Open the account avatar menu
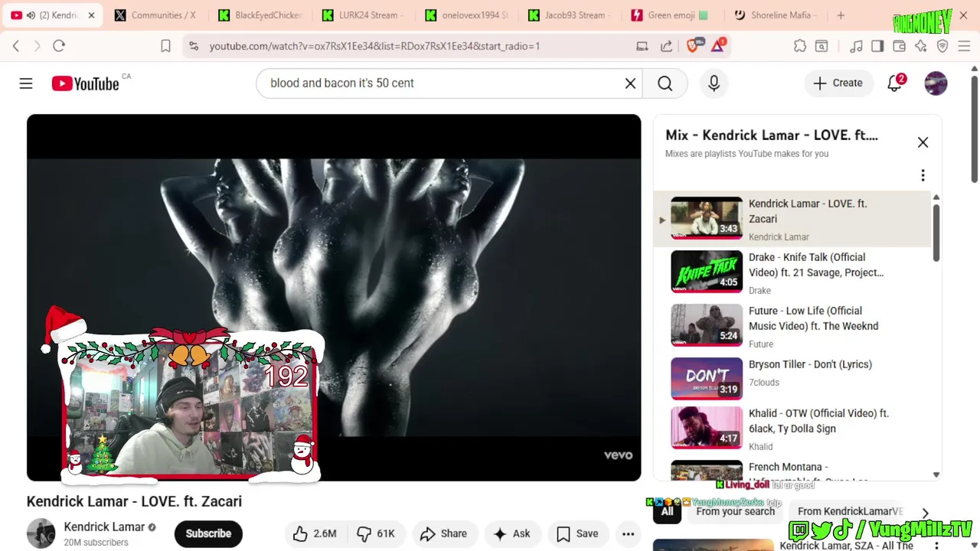Screen dimensions: 980x551 pyautogui.click(x=936, y=83)
